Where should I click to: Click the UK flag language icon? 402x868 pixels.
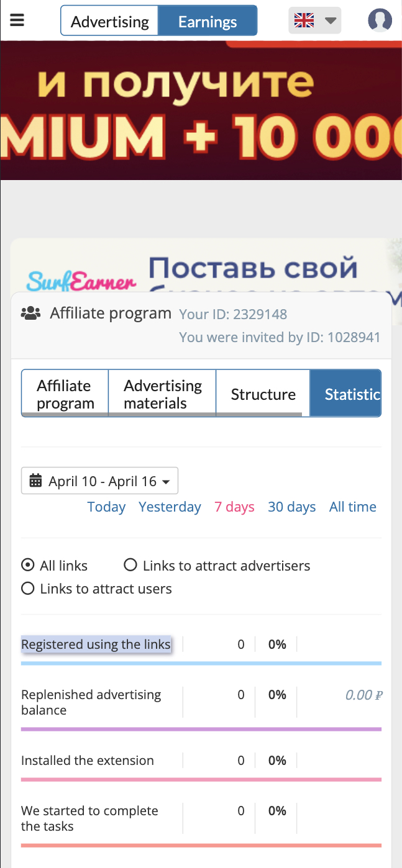(x=304, y=21)
